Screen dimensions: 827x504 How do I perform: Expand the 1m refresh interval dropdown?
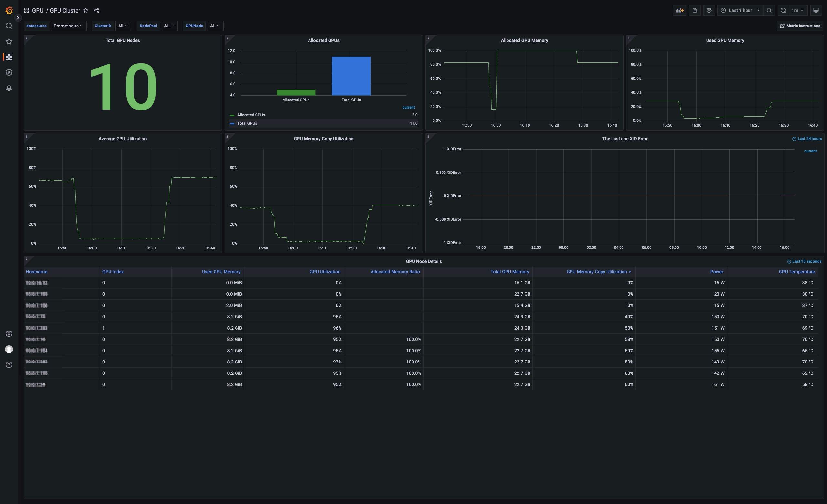coord(798,10)
